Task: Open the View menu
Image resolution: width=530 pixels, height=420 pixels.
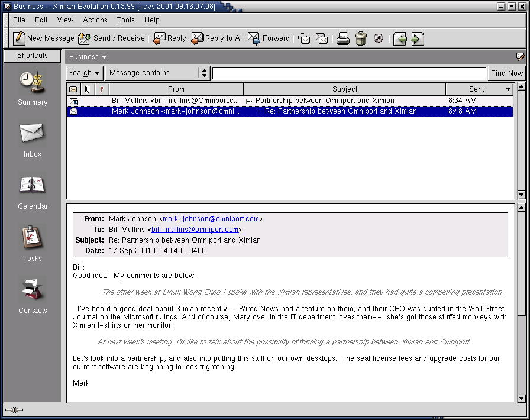Action: tap(65, 20)
